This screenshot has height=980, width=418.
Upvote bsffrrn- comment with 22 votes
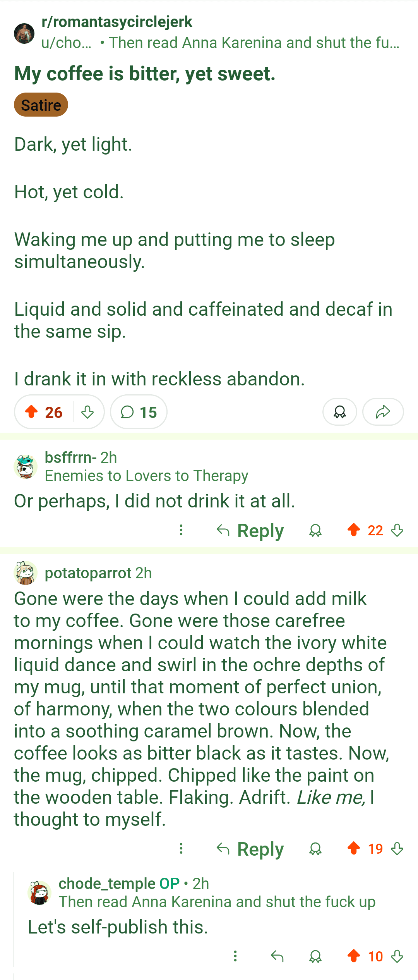[354, 530]
